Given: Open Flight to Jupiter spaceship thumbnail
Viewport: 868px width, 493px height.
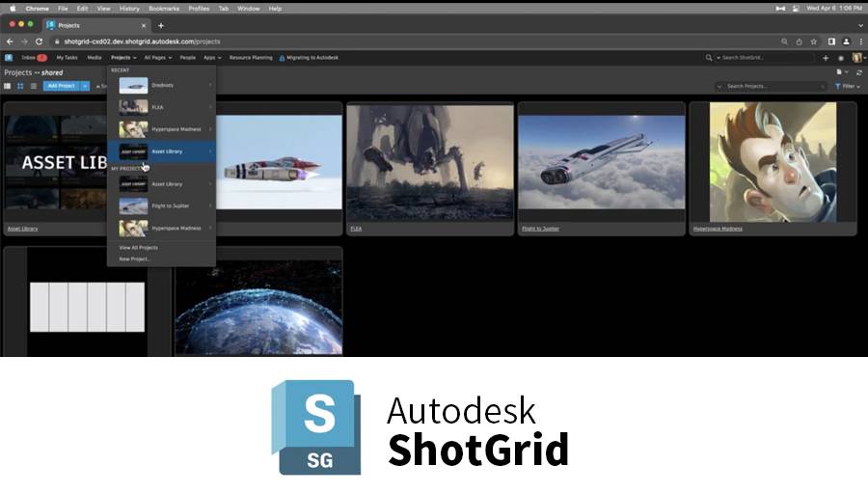Looking at the screenshot, I should [x=602, y=162].
